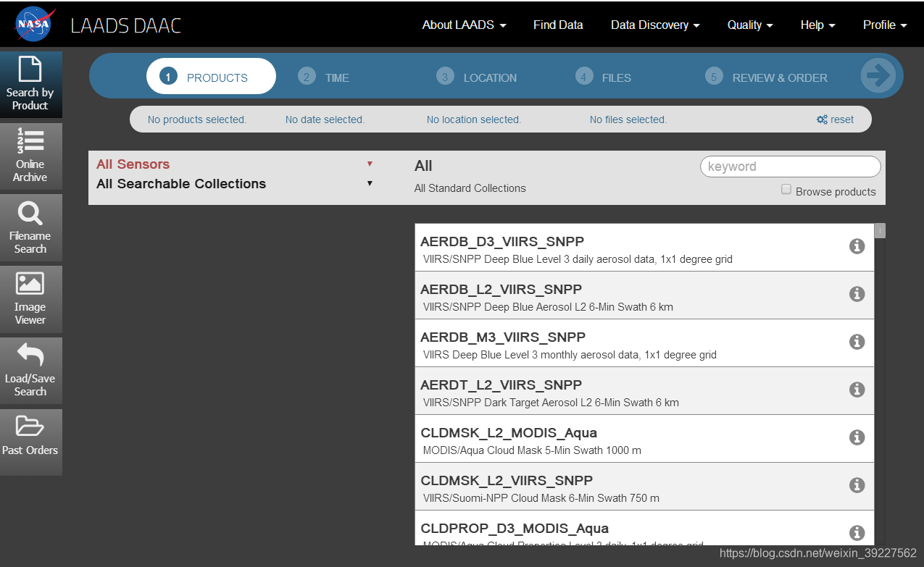Screen dimensions: 924x567
Task: Select product AERDB_L2_VIIRS_SNPP
Action: [644, 295]
